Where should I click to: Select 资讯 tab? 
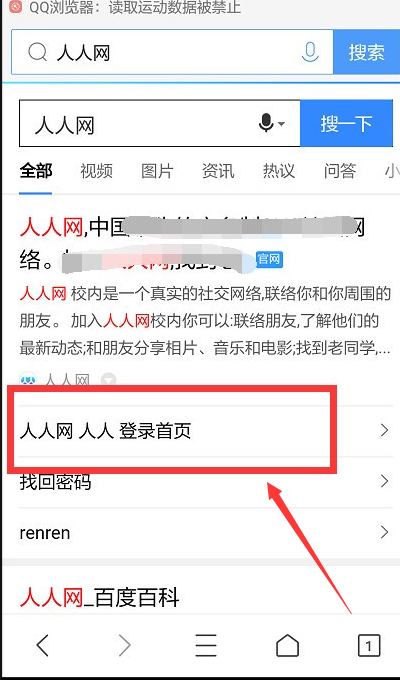[218, 171]
